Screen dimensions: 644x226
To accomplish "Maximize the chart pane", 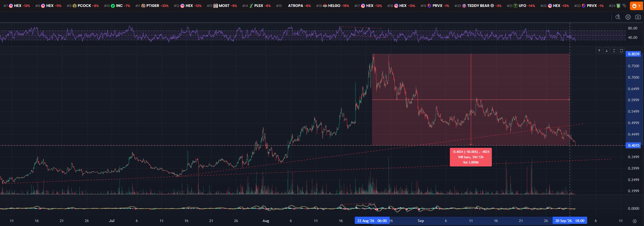I will (621, 51).
